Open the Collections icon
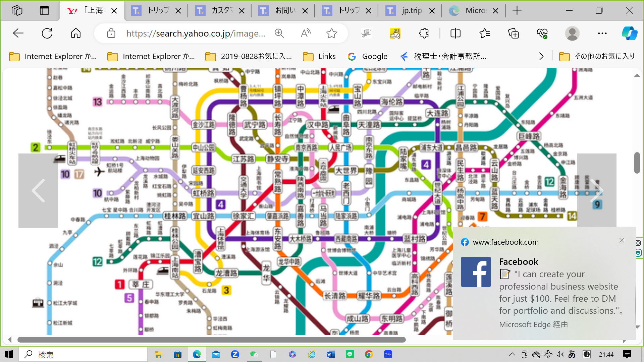The width and height of the screenshot is (644, 362). (514, 34)
